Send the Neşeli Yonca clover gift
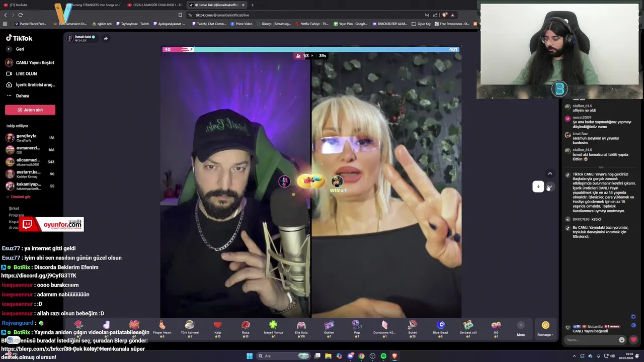The width and height of the screenshot is (644, 362). [x=273, y=328]
